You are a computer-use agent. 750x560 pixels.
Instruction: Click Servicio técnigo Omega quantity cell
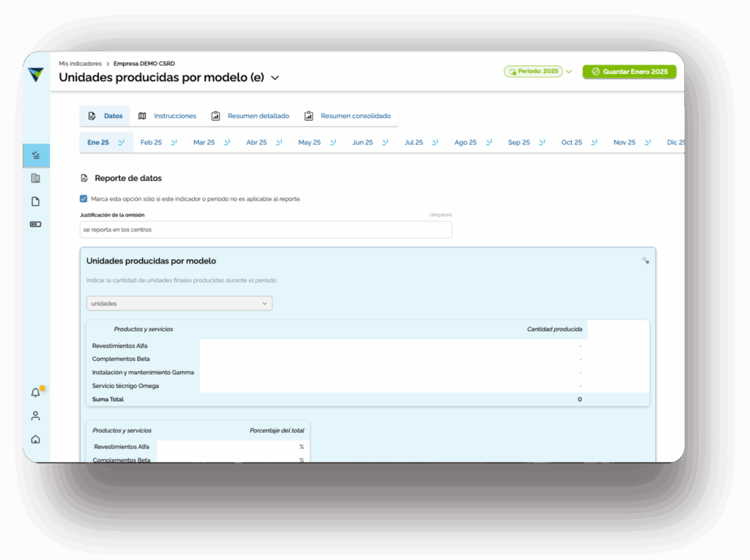[x=393, y=386]
